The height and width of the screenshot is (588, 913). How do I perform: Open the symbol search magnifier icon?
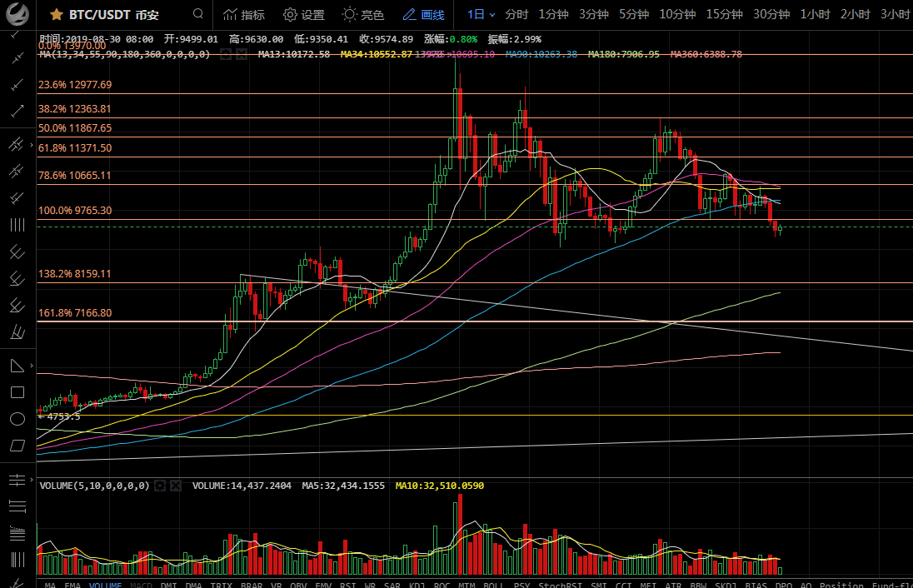[198, 14]
